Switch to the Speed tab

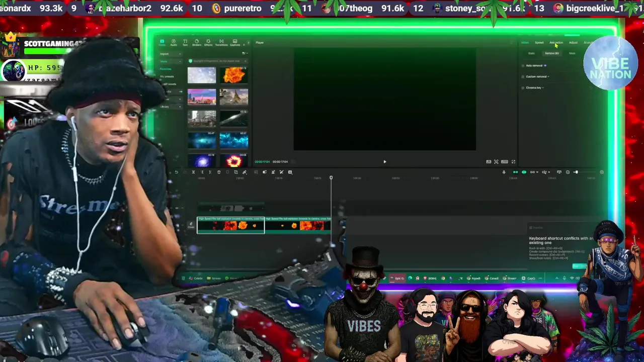tap(539, 43)
